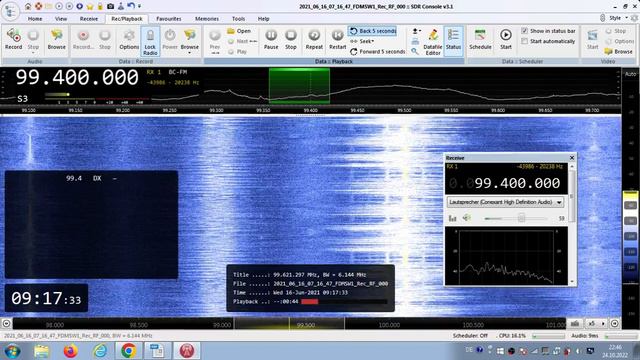Stop the data playback
Image resolution: width=640 pixels, height=360 pixels.
[x=291, y=40]
